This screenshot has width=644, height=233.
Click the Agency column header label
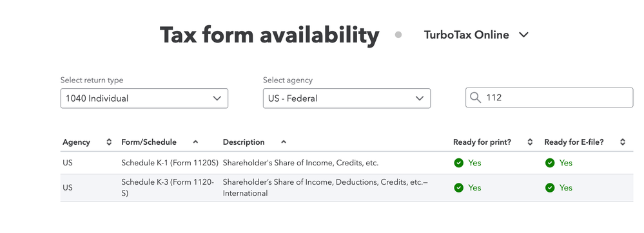coord(76,142)
